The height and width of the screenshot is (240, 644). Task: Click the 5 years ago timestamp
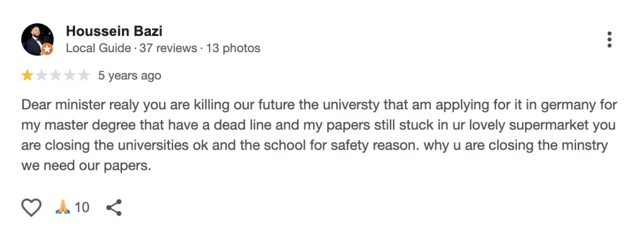[130, 76]
